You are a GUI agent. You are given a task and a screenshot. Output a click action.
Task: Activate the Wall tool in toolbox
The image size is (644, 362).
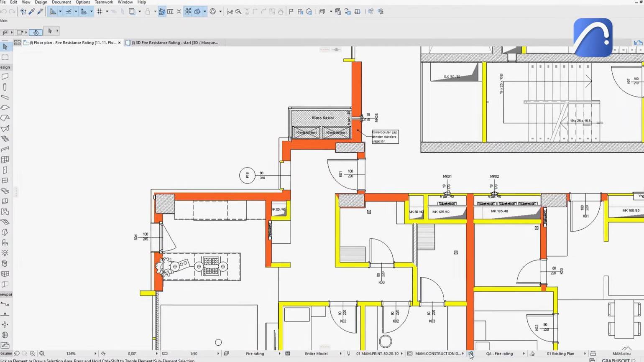point(5,76)
